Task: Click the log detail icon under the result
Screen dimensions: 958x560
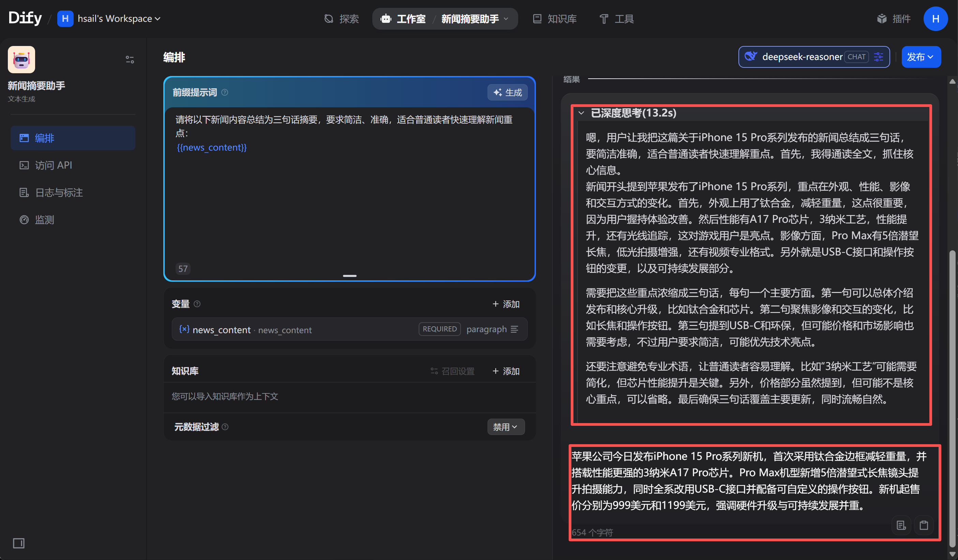Action: 901,526
